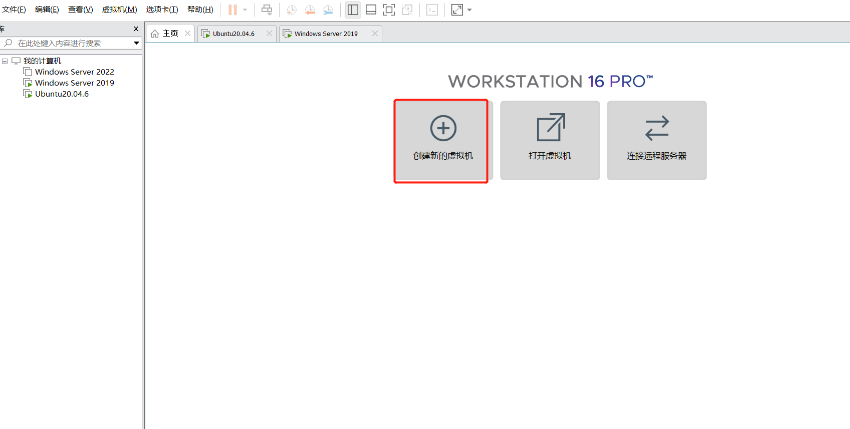Screen dimensions: 850x429
Task: Click the manage snapshots icon
Action: 328,10
